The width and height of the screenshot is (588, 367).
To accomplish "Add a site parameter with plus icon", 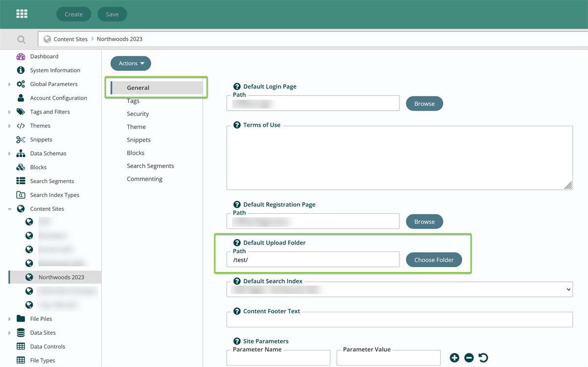I will [454, 358].
